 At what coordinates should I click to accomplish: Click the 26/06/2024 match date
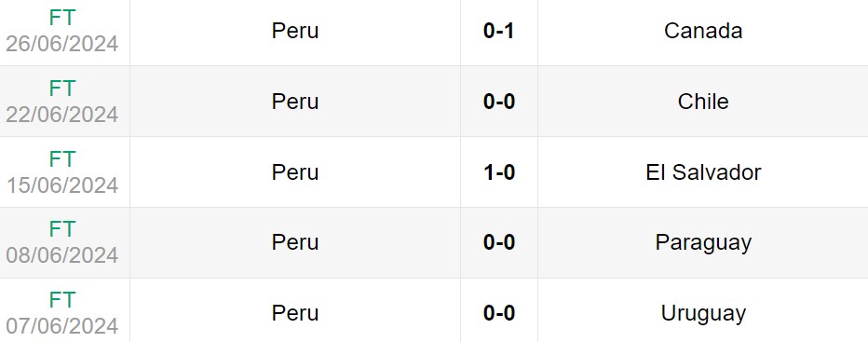62,44
